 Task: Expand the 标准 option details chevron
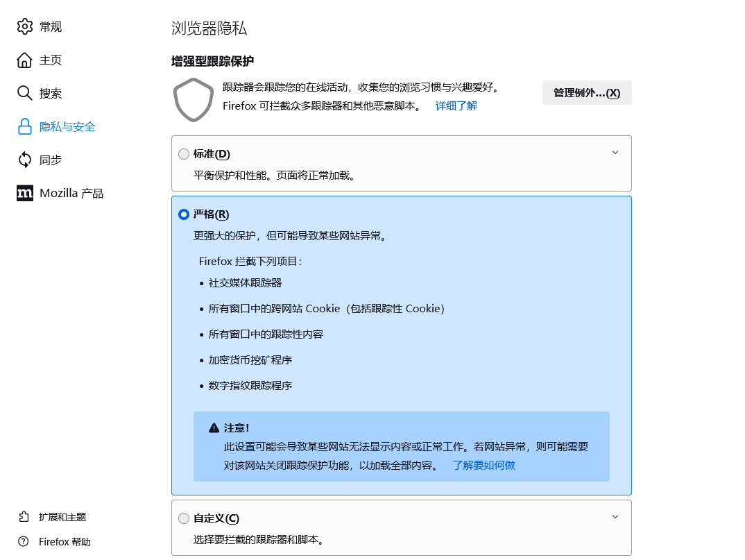point(615,153)
